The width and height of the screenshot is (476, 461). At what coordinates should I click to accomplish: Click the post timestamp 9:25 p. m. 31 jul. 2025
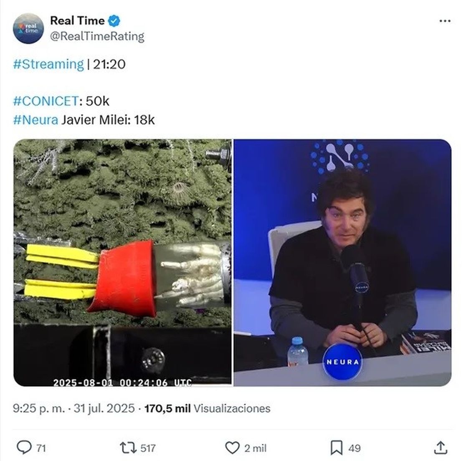click(x=74, y=408)
